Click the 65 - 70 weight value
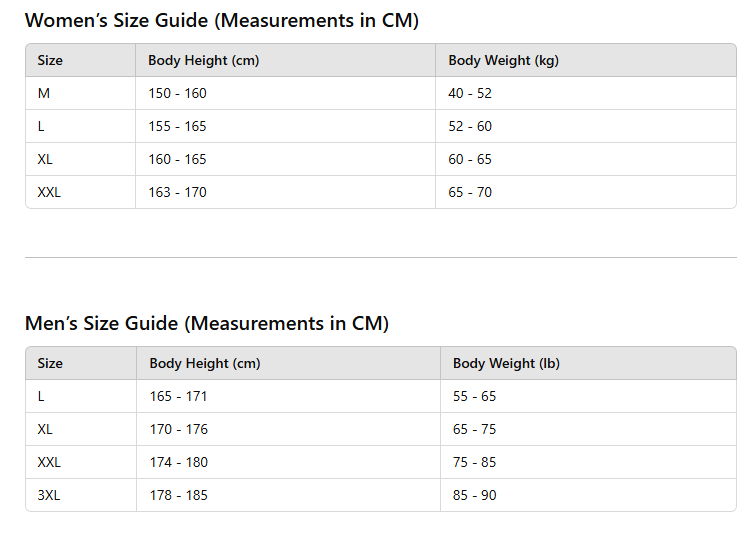 [x=470, y=192]
